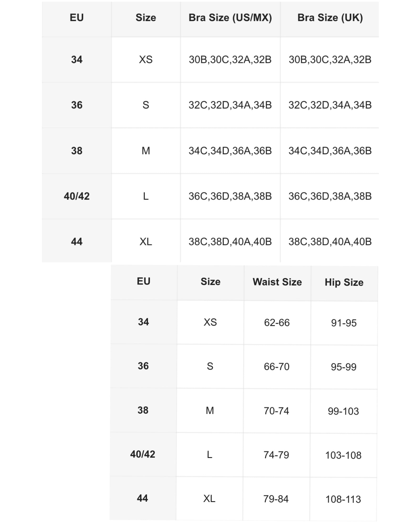Click the hip size 91-95 cell
The width and height of the screenshot is (420, 525).
pyautogui.click(x=344, y=323)
